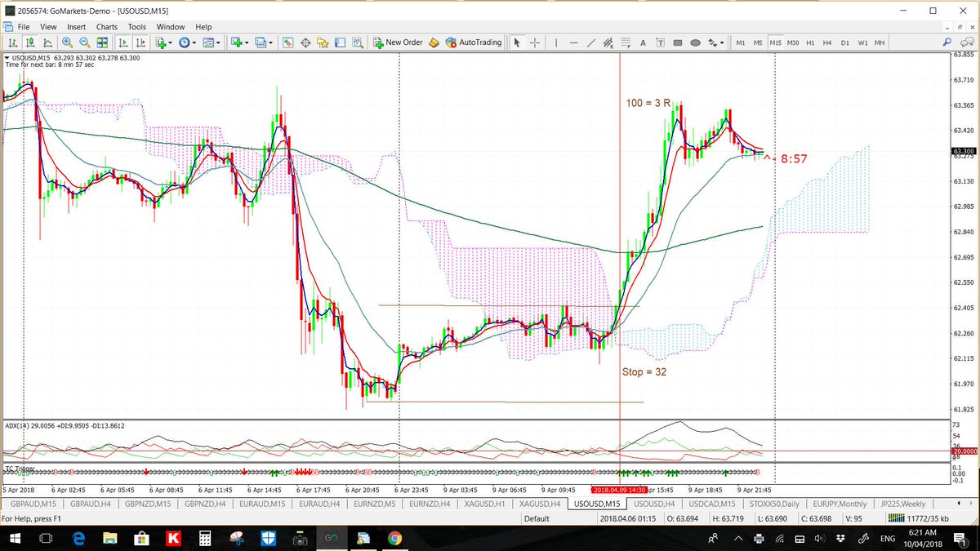The image size is (980, 551).
Task: Open the Window menu
Action: (x=171, y=27)
